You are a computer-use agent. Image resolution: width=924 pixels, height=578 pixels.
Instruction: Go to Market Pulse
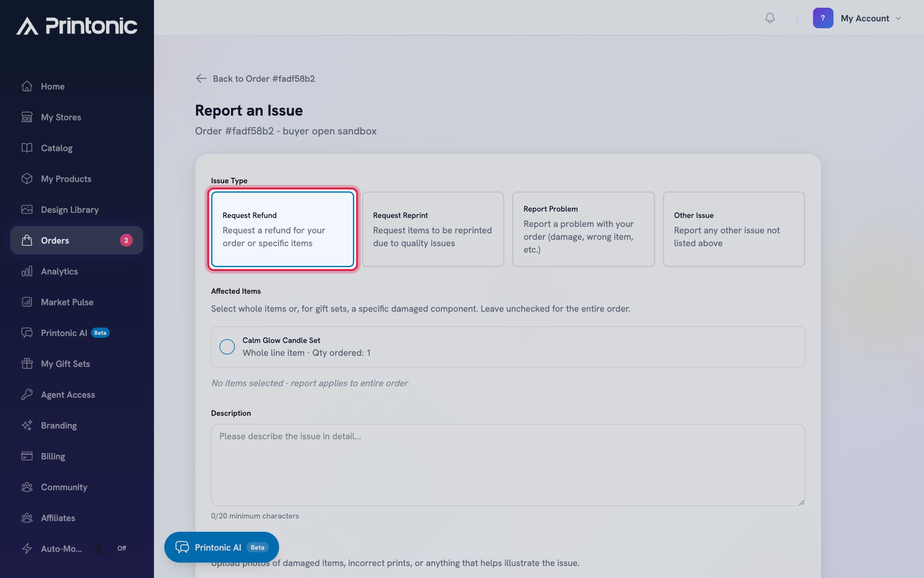(77, 302)
